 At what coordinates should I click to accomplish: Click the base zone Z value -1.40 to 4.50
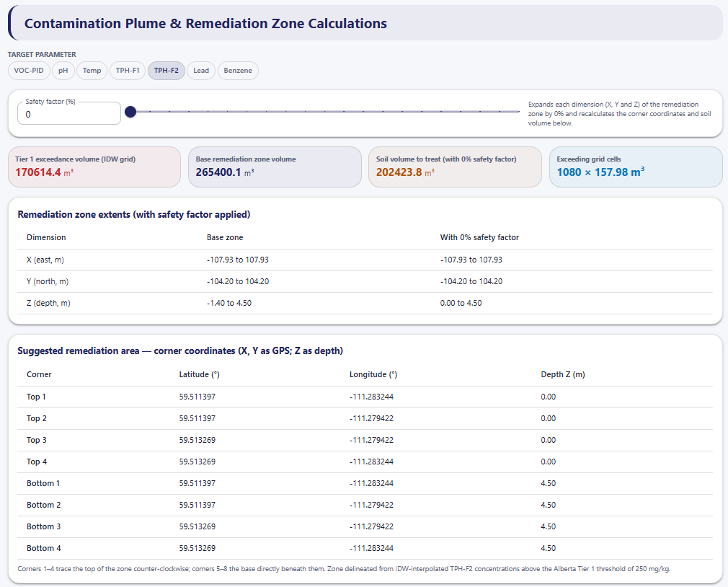(x=229, y=304)
